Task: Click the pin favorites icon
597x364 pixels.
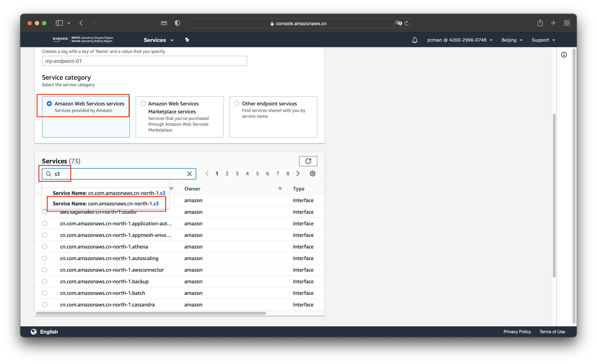Action: [187, 40]
